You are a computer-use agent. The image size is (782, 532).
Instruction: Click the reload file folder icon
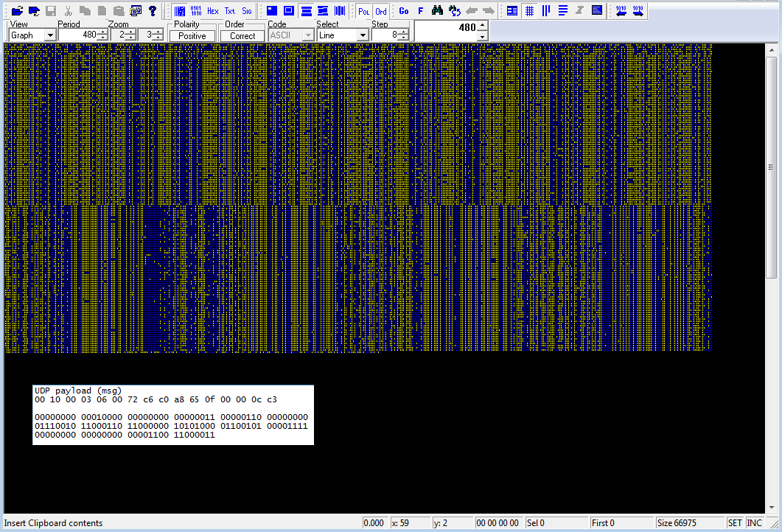point(34,10)
